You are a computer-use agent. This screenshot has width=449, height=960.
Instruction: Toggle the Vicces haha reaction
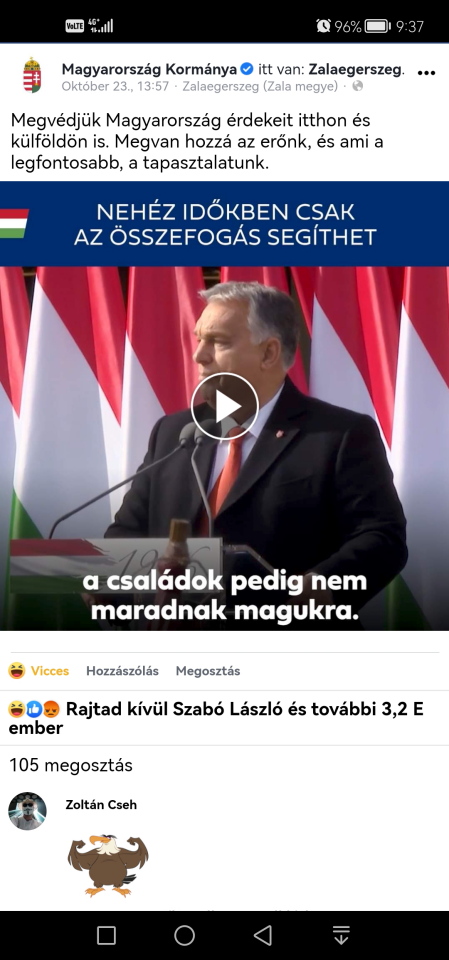(38, 670)
